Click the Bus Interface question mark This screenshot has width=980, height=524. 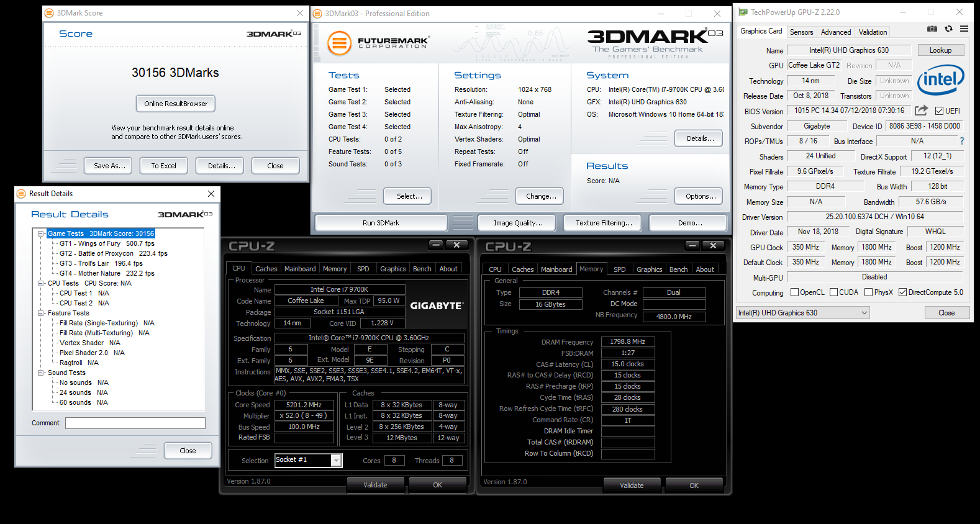coord(962,141)
